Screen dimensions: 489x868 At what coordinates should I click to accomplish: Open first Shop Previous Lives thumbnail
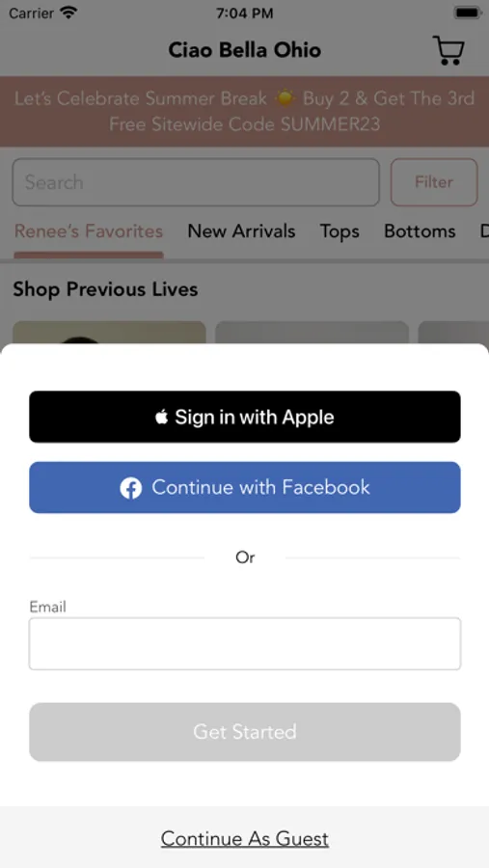109,333
